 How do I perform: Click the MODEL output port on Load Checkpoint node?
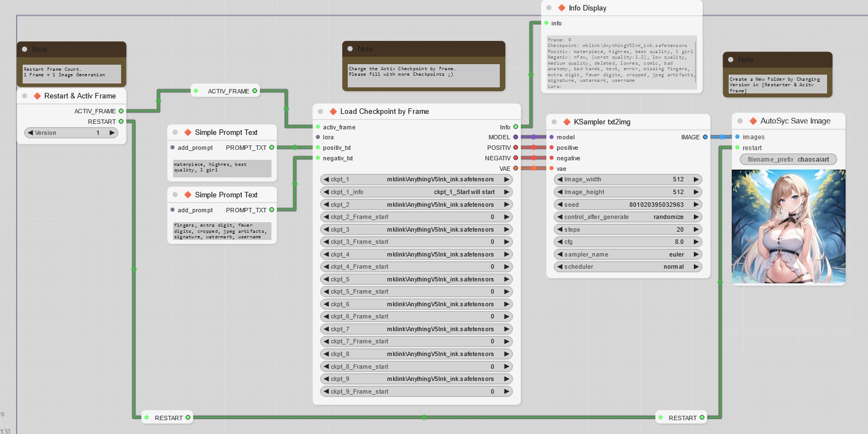click(515, 137)
